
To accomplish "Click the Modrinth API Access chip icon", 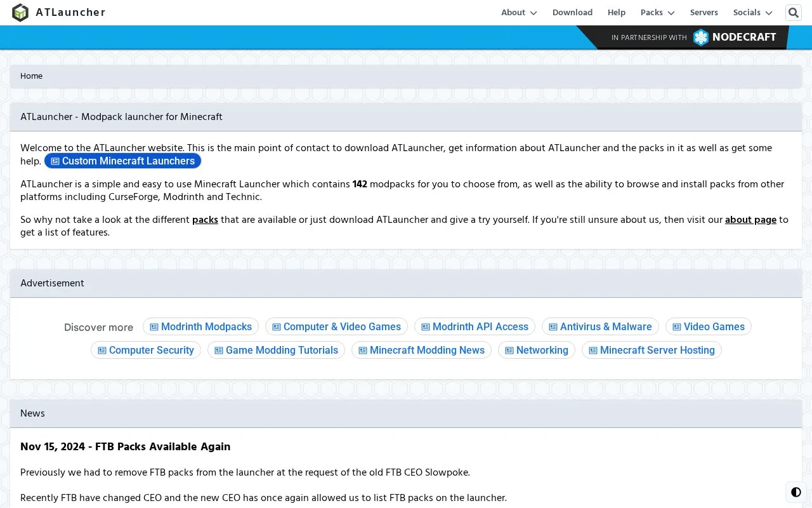I will [426, 327].
